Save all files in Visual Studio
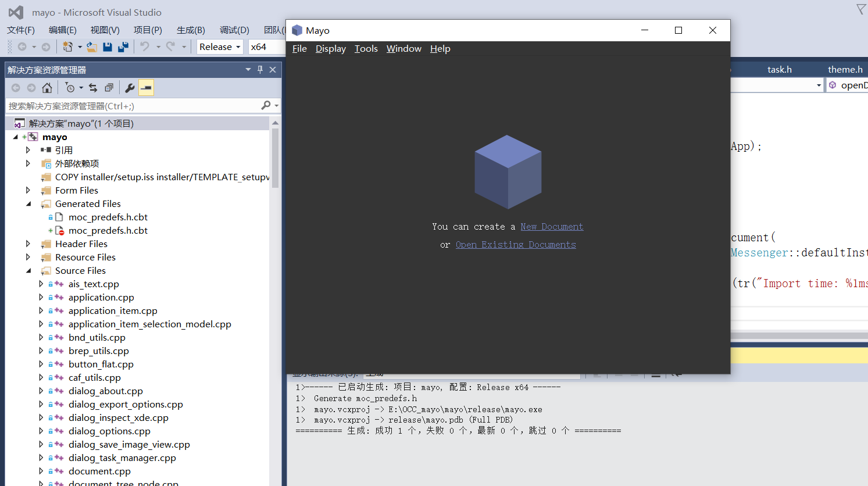The width and height of the screenshot is (868, 486). pyautogui.click(x=123, y=47)
